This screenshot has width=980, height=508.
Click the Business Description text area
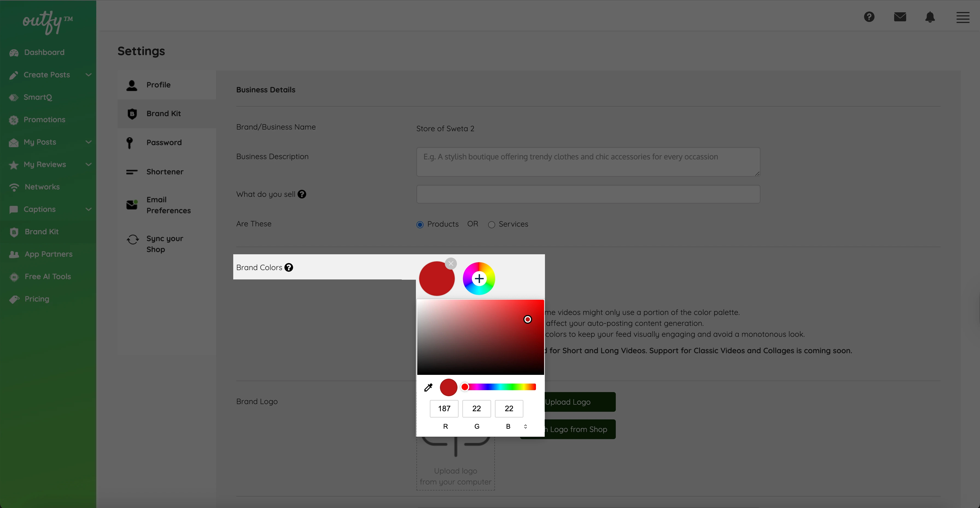[x=588, y=162]
